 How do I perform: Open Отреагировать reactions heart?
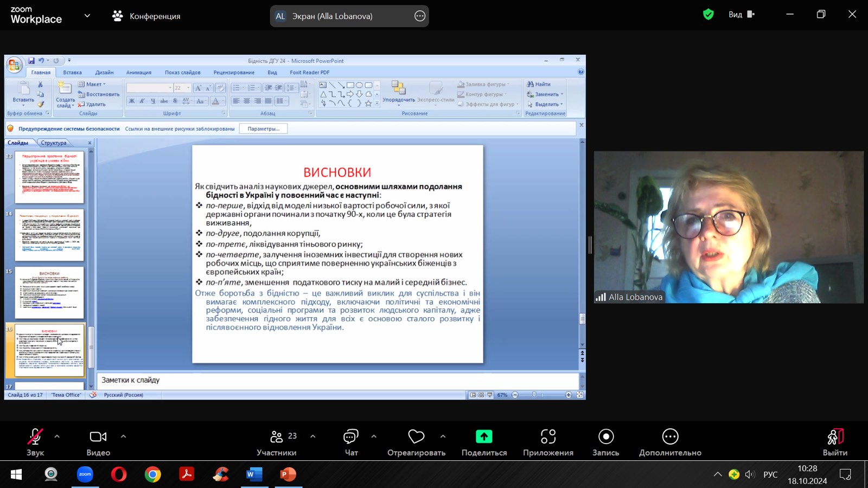point(416,442)
